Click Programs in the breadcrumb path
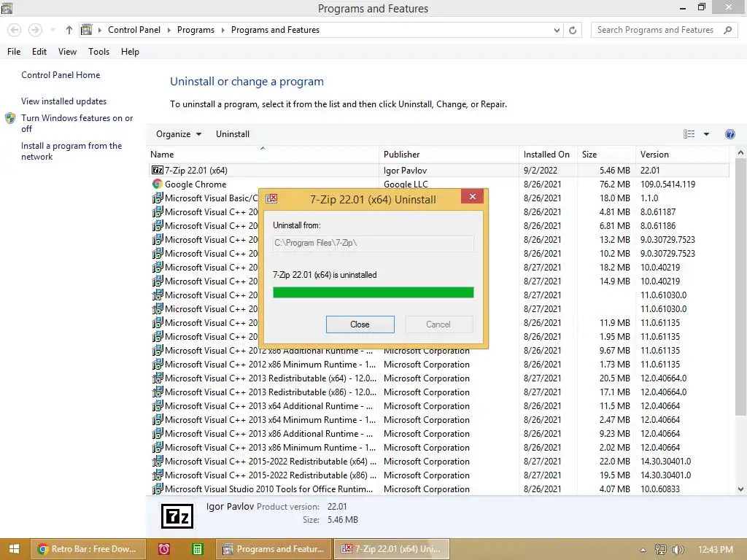The width and height of the screenshot is (747, 560). click(196, 30)
